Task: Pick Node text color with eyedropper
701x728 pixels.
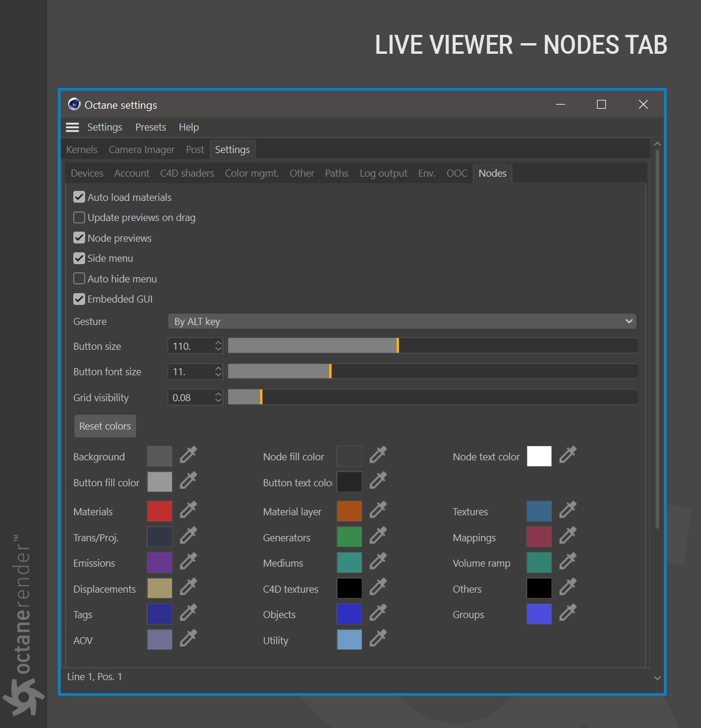Action: pyautogui.click(x=567, y=455)
